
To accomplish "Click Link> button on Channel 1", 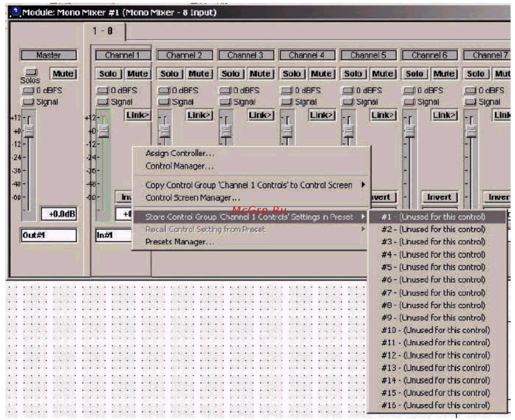I will pyautogui.click(x=138, y=115).
